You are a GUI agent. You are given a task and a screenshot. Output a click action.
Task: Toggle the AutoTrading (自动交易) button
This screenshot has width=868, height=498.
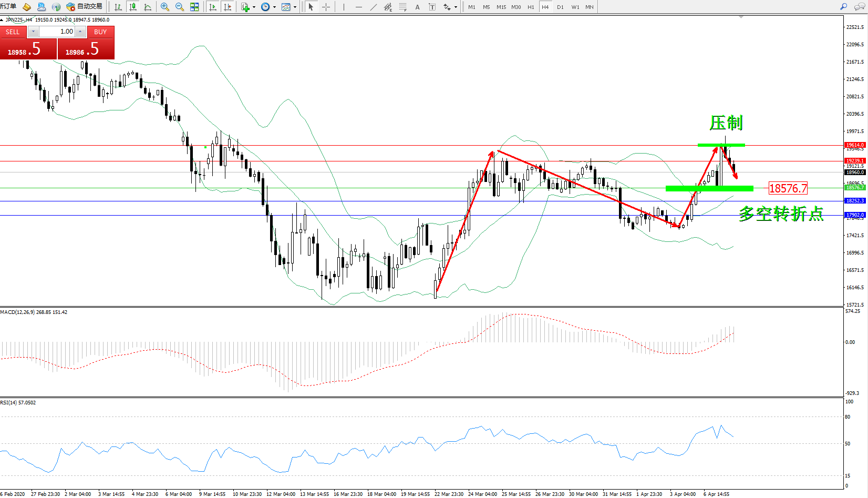[85, 7]
